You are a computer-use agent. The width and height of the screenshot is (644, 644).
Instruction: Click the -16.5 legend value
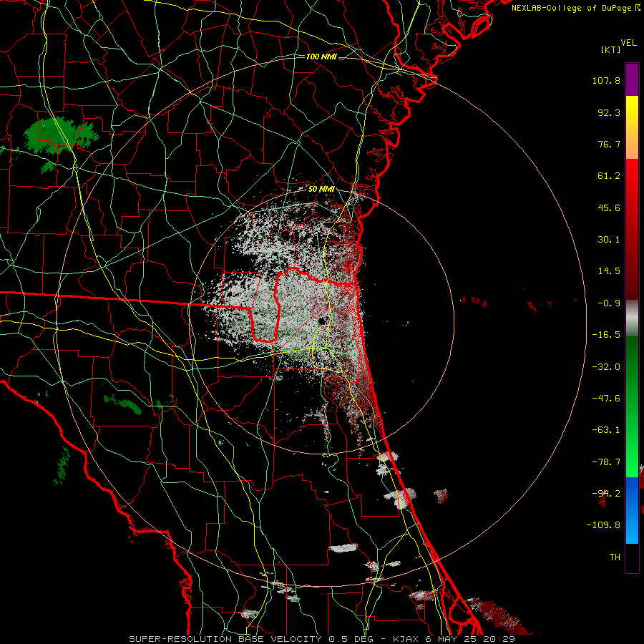tap(606, 335)
